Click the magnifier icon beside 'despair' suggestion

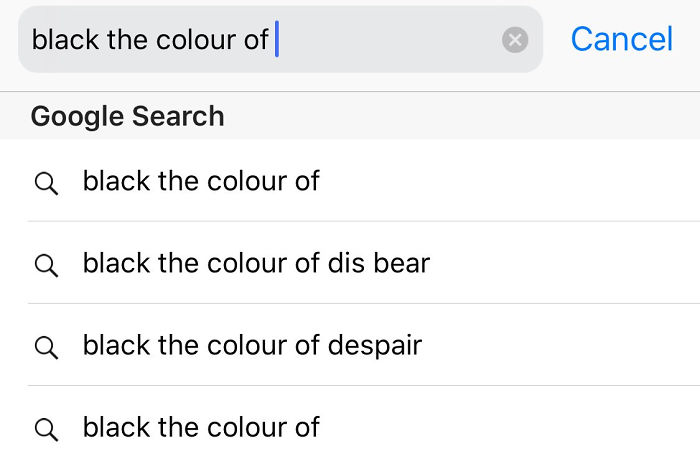tap(45, 347)
